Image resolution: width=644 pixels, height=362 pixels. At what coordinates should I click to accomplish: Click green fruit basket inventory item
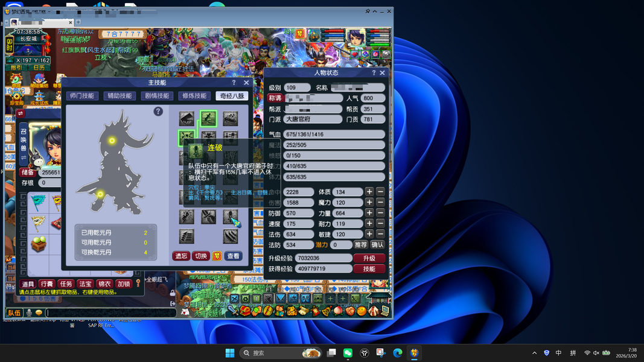tap(39, 243)
